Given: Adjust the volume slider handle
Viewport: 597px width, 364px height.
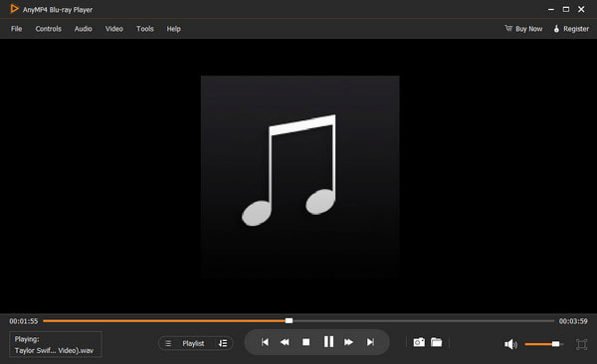Looking at the screenshot, I should click(556, 344).
